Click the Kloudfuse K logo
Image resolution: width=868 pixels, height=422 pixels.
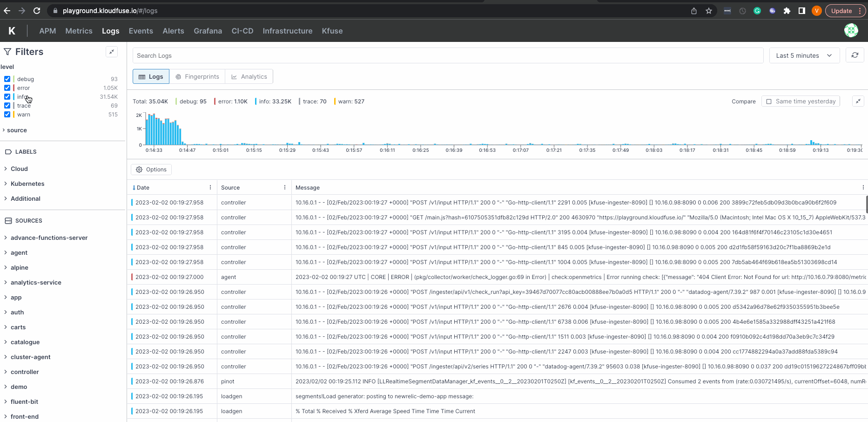(12, 31)
